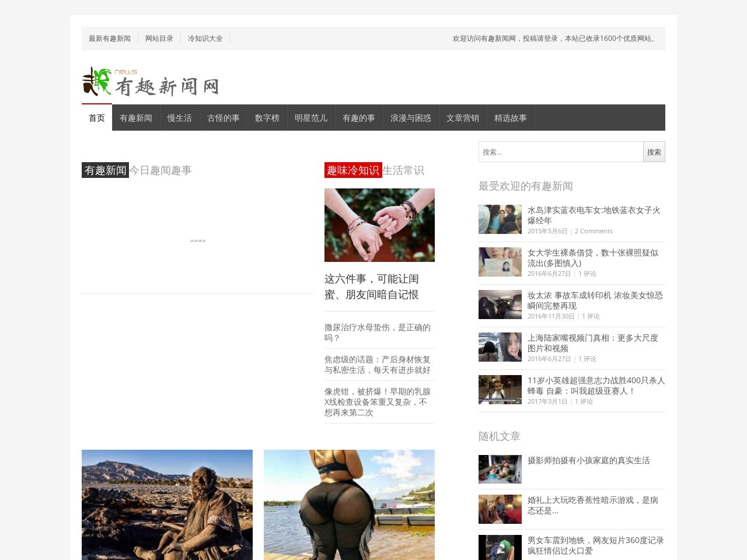Screen dimensions: 747x560
Task: Click the 最新有趣新闻 link
Action: coord(110,38)
